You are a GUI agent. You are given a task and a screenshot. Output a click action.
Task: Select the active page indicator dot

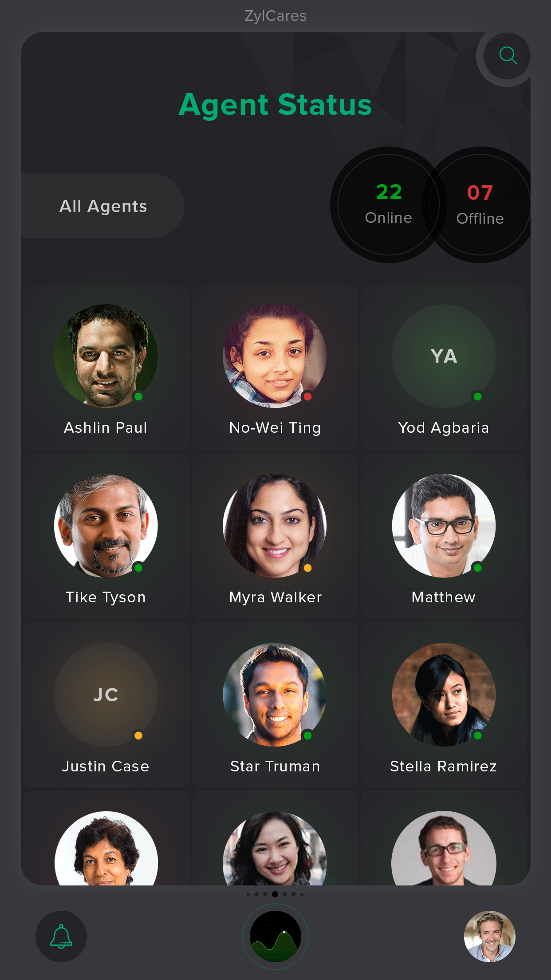(x=275, y=894)
